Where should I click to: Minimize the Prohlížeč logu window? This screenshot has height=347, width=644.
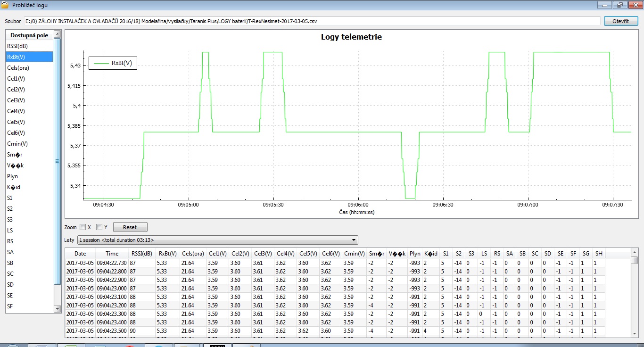pyautogui.click(x=604, y=5)
